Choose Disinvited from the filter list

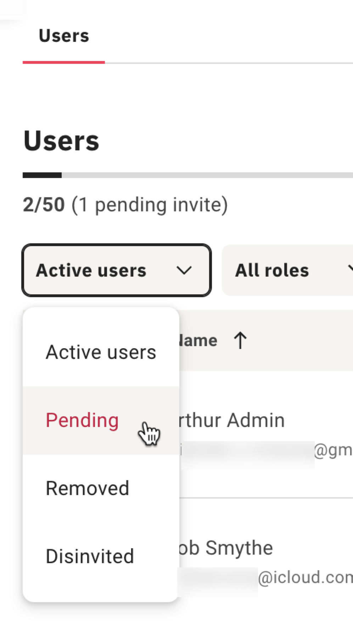(89, 555)
